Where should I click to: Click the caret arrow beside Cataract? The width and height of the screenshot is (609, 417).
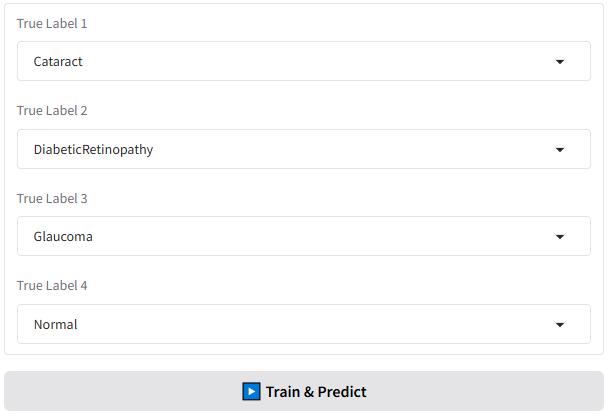(x=560, y=62)
